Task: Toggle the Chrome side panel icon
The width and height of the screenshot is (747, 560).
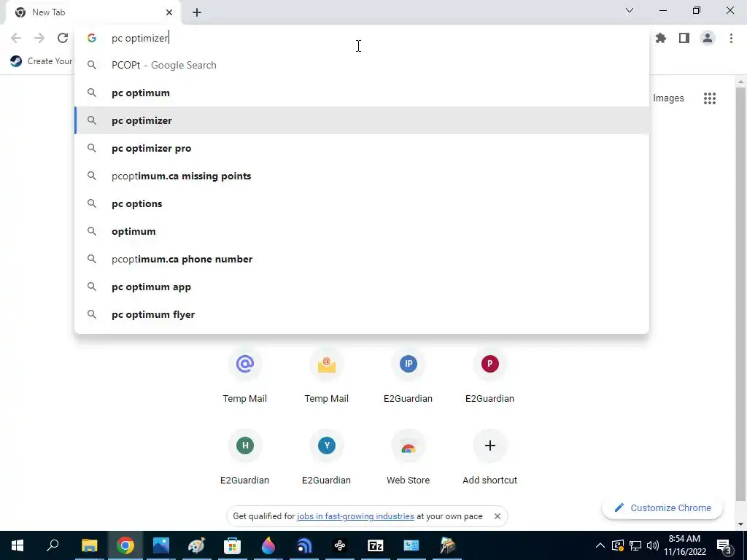Action: (684, 38)
